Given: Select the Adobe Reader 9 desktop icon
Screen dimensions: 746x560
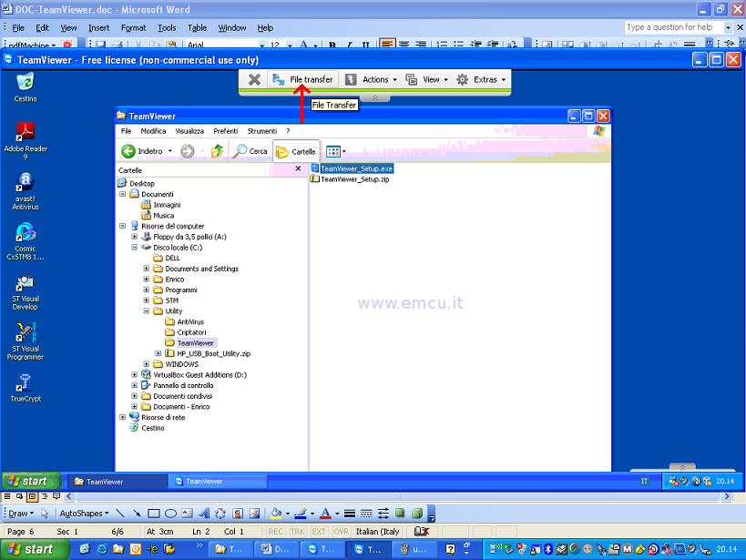Looking at the screenshot, I should (26, 141).
